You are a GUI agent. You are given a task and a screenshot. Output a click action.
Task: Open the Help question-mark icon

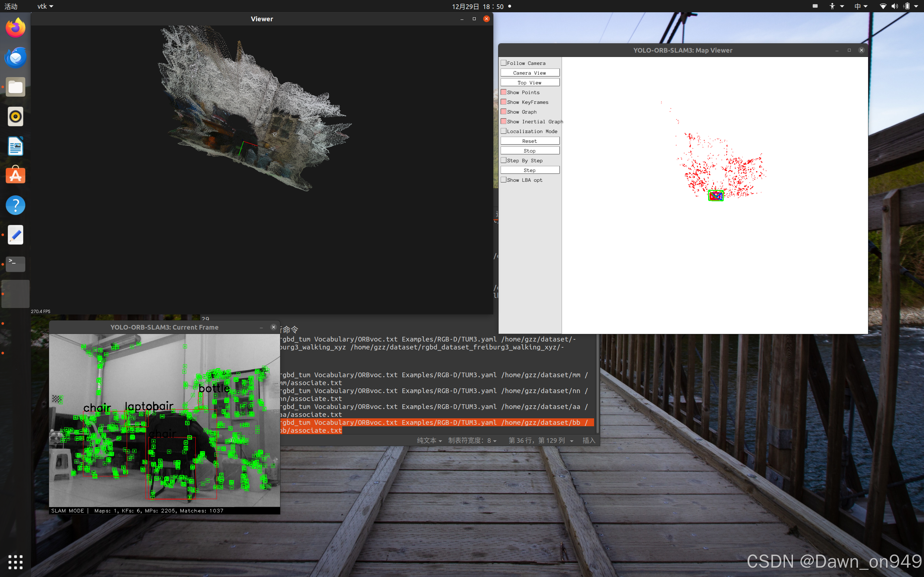15,205
